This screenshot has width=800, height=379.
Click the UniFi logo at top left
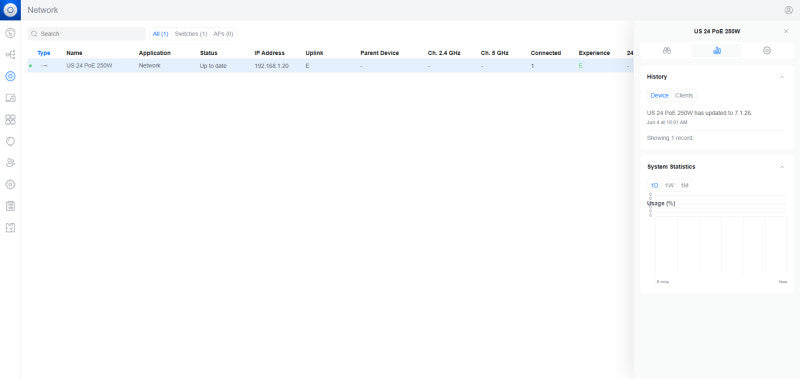[10, 10]
